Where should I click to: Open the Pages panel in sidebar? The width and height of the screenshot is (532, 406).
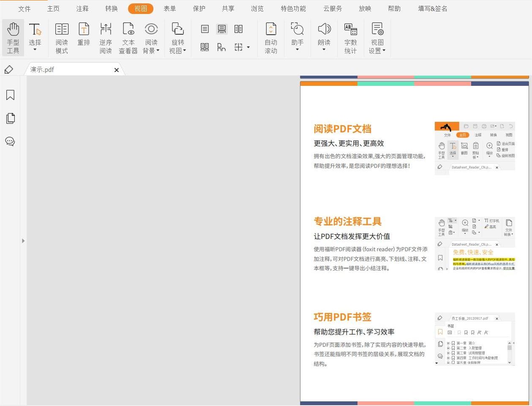11,118
